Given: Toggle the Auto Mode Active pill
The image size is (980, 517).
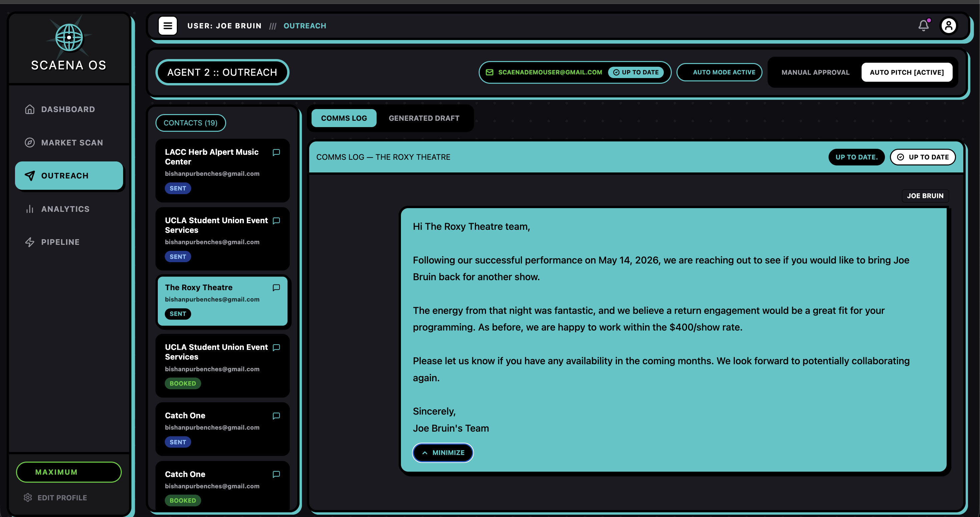Looking at the screenshot, I should click(719, 72).
